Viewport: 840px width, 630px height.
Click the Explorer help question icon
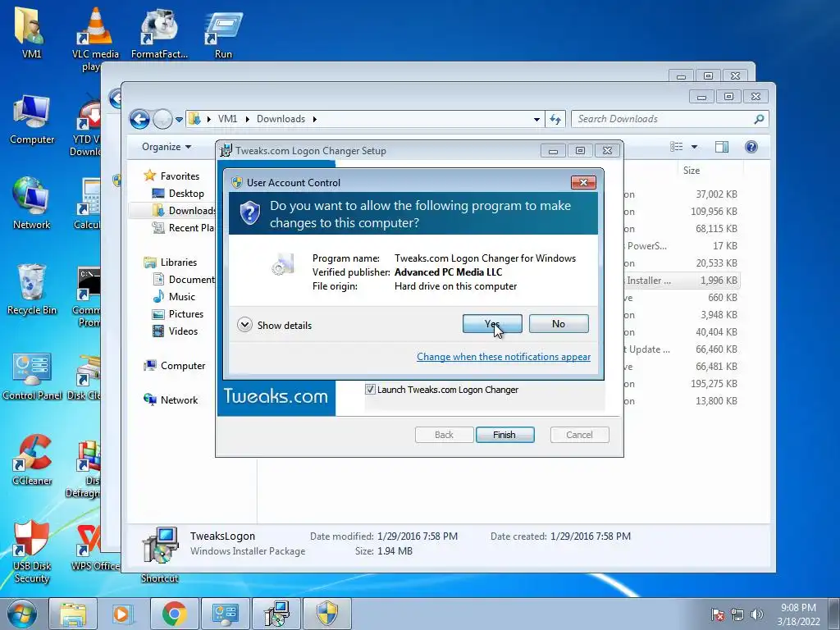751,147
